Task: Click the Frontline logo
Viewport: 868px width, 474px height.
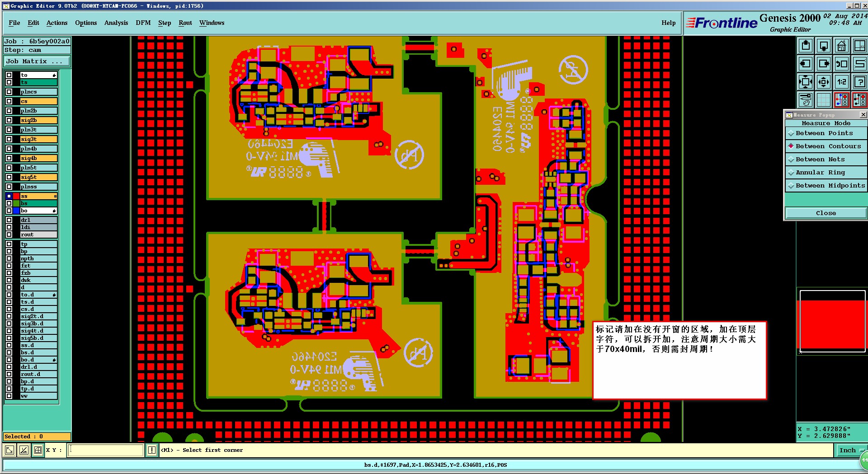Action: (722, 23)
